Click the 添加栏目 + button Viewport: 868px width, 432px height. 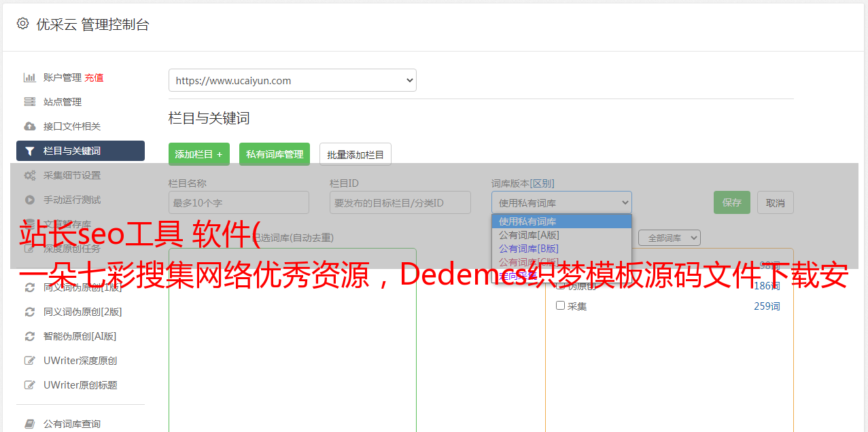click(x=199, y=154)
